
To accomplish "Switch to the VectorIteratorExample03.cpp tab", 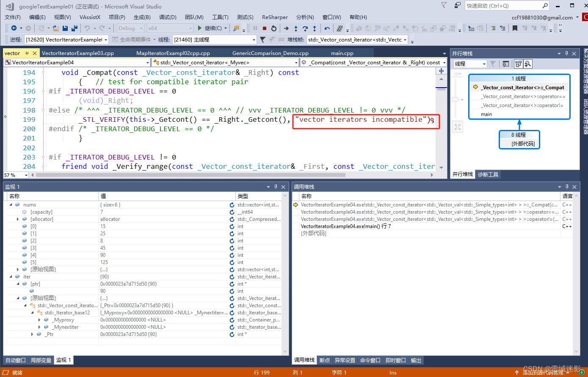I will (x=78, y=53).
